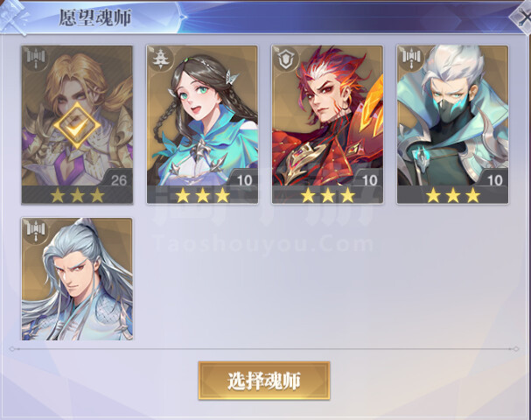Click the three-star rating under blonde hero
This screenshot has width=531, height=420.
[77, 195]
